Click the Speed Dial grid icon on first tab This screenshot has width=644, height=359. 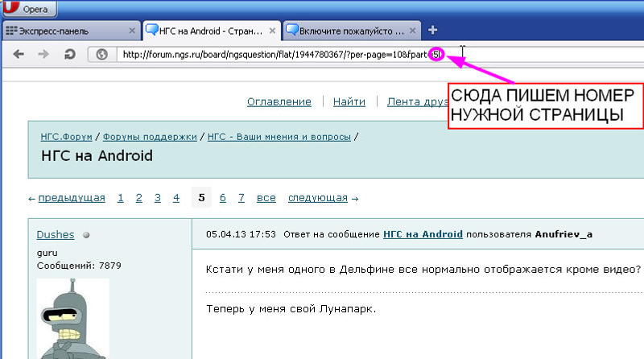[x=11, y=31]
